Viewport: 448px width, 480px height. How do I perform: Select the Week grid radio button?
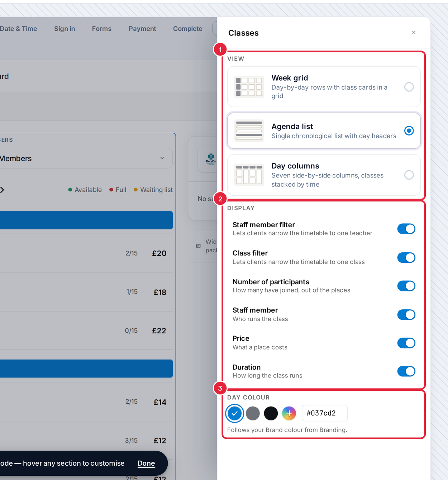pos(409,87)
